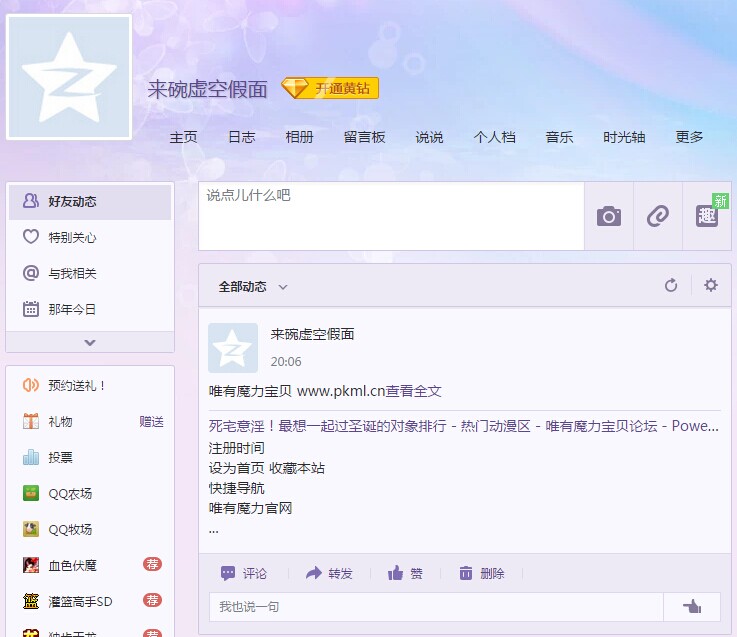737x637 pixels.
Task: Refresh the feed with the reload icon
Action: click(671, 286)
